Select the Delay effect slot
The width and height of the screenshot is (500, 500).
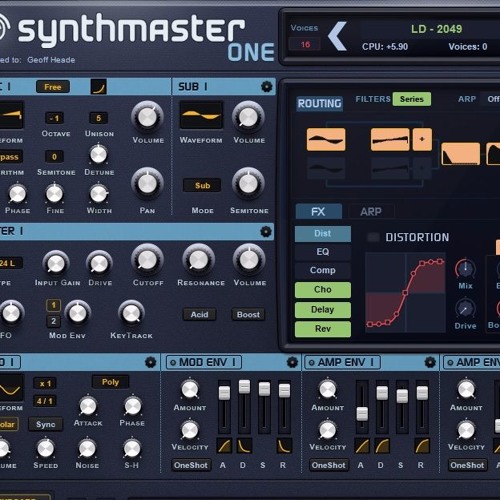(323, 309)
